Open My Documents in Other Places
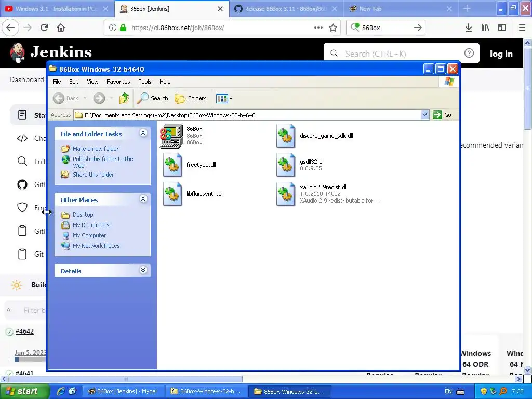Screen dimensions: 532x399 tap(91, 225)
